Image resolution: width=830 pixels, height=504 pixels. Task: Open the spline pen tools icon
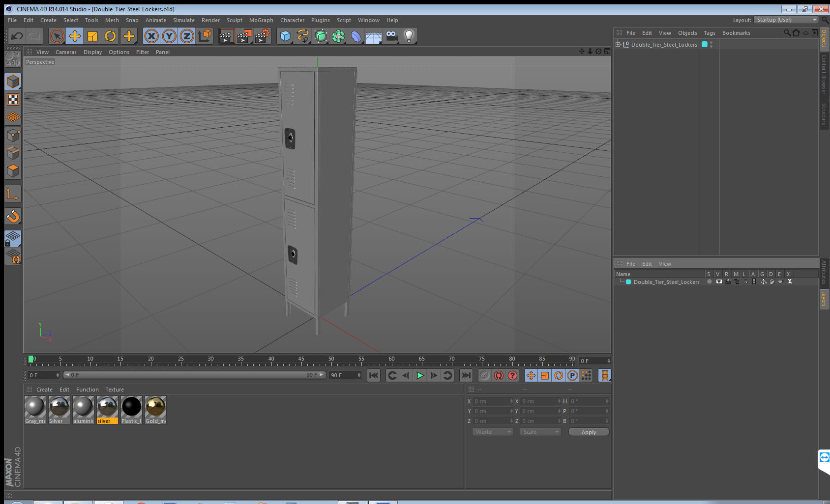click(x=303, y=36)
